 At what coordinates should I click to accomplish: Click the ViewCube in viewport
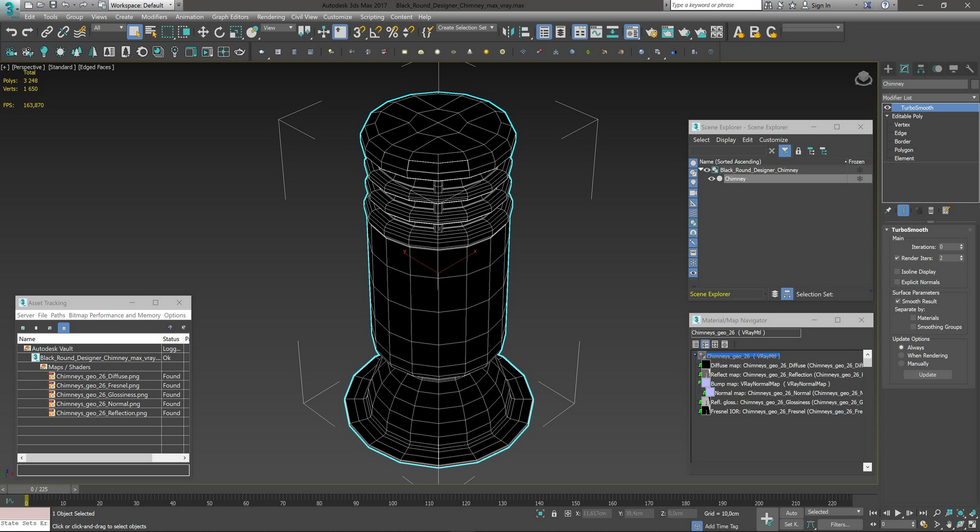pyautogui.click(x=863, y=78)
